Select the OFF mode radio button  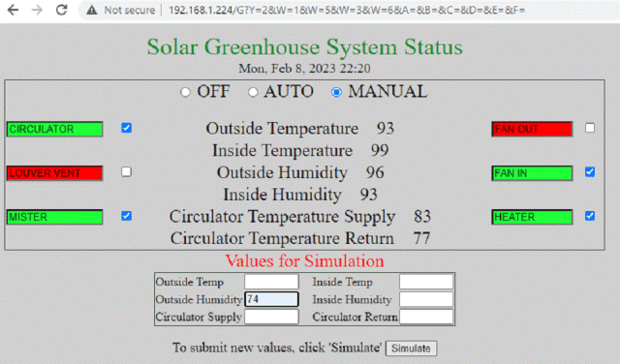(185, 92)
